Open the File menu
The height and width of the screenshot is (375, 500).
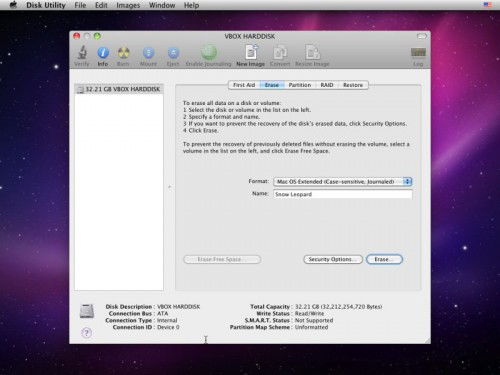(x=80, y=5)
